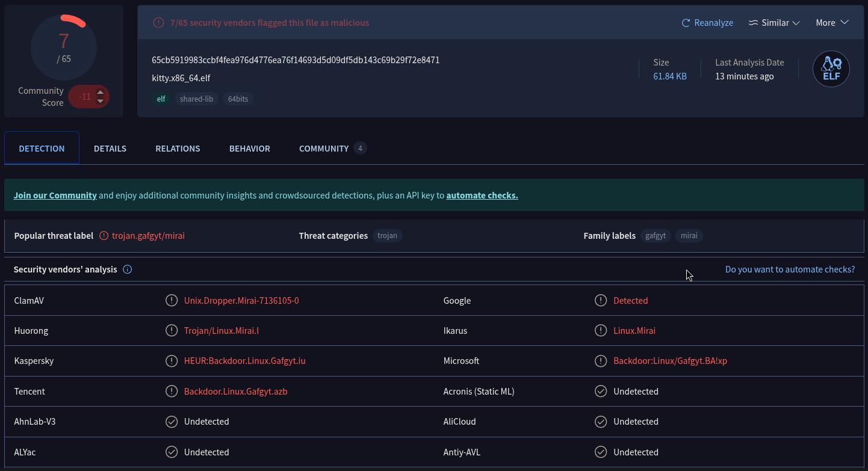Click the gafgyt family label chip
The height and width of the screenshot is (471, 868).
(x=656, y=236)
